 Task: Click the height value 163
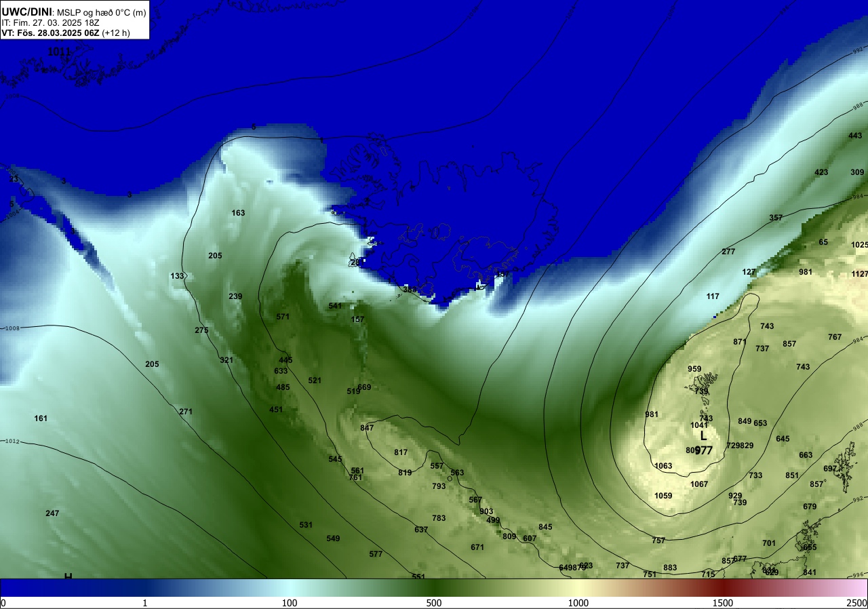click(238, 213)
